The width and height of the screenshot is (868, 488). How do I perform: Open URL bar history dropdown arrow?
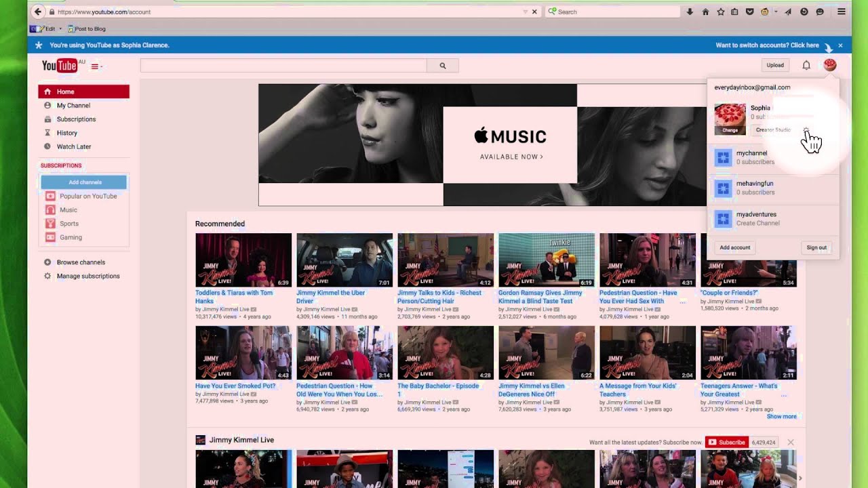coord(525,12)
